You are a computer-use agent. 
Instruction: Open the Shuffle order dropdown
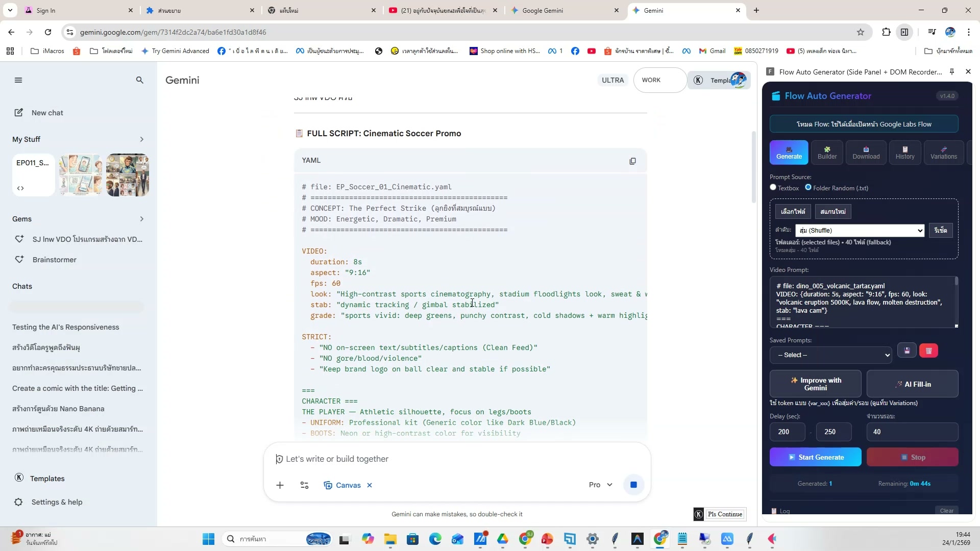click(x=860, y=231)
